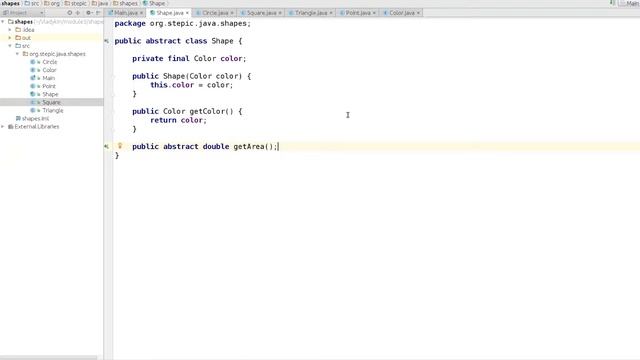Collapse the org.stepic.java.shapes package

click(x=18, y=54)
